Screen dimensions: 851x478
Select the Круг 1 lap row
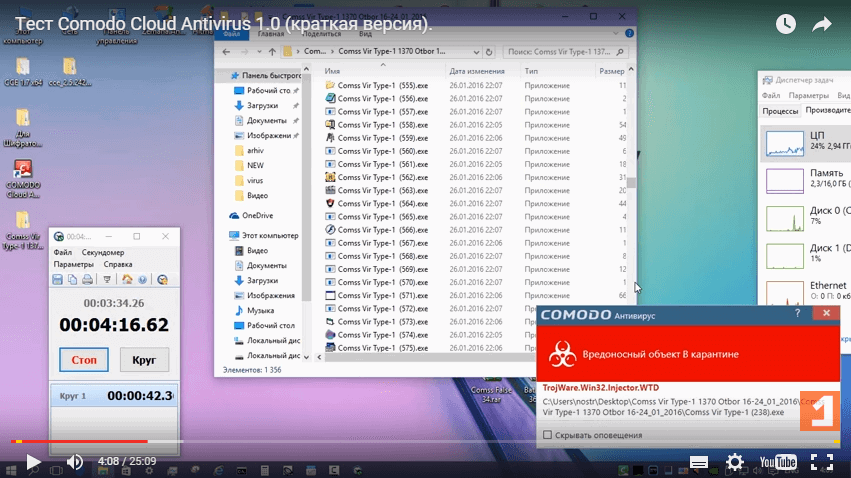click(114, 396)
